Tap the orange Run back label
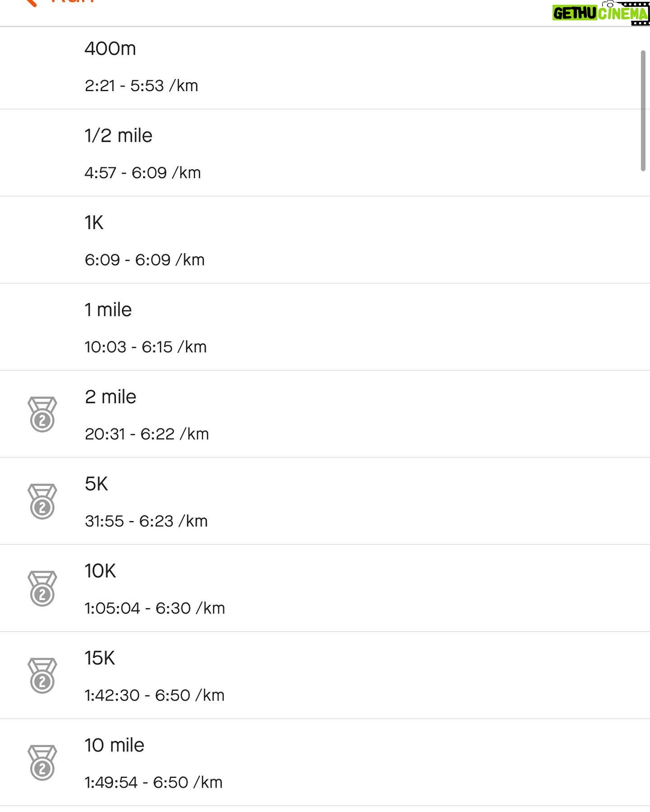Screen dimensions: 650x812 coord(72,2)
